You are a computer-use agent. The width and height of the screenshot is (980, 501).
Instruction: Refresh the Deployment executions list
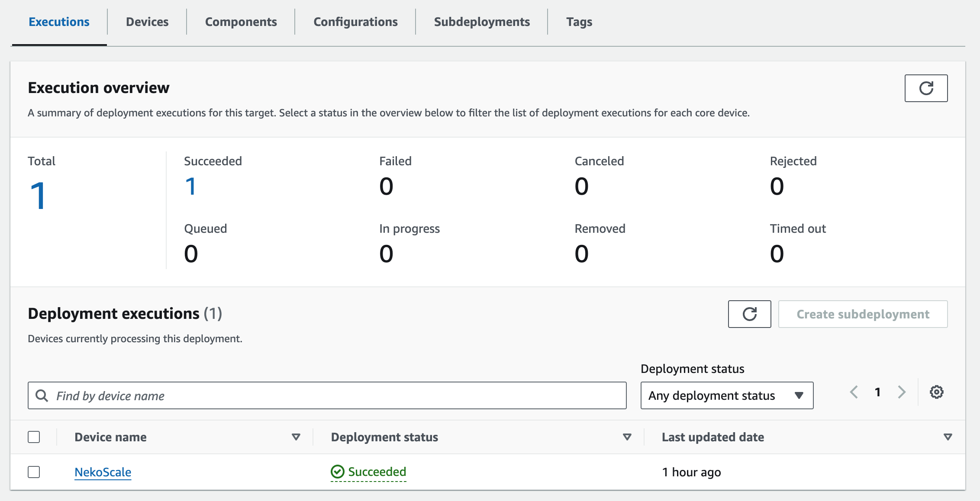(x=749, y=314)
